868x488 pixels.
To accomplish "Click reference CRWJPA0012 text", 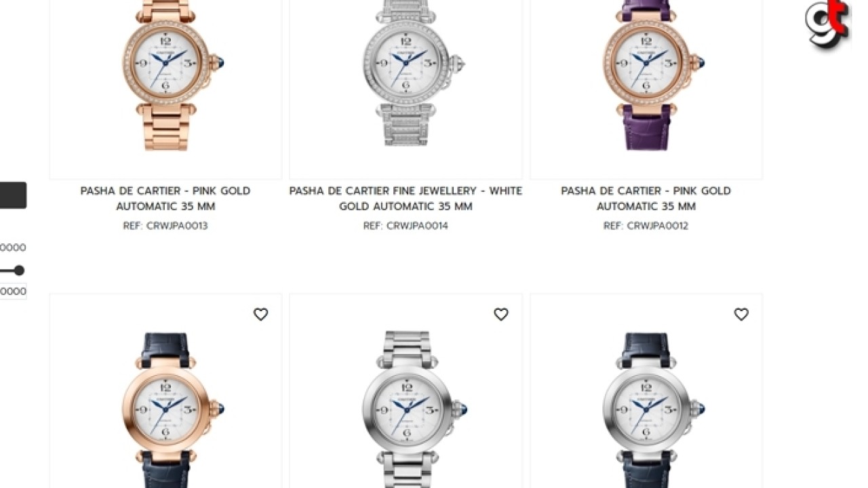I will point(646,226).
